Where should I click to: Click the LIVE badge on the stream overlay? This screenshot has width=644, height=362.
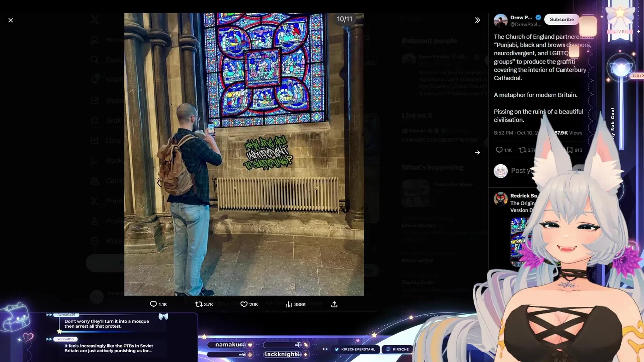tap(620, 31)
